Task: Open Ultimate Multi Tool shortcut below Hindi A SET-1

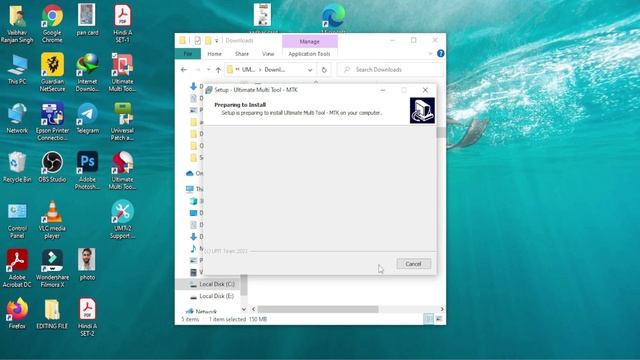Action: (122, 72)
